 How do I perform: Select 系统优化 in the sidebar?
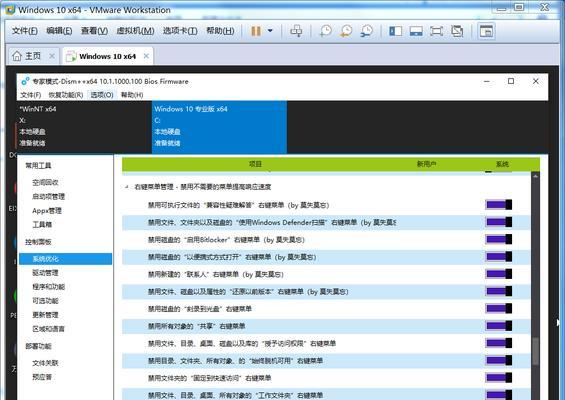click(65, 259)
